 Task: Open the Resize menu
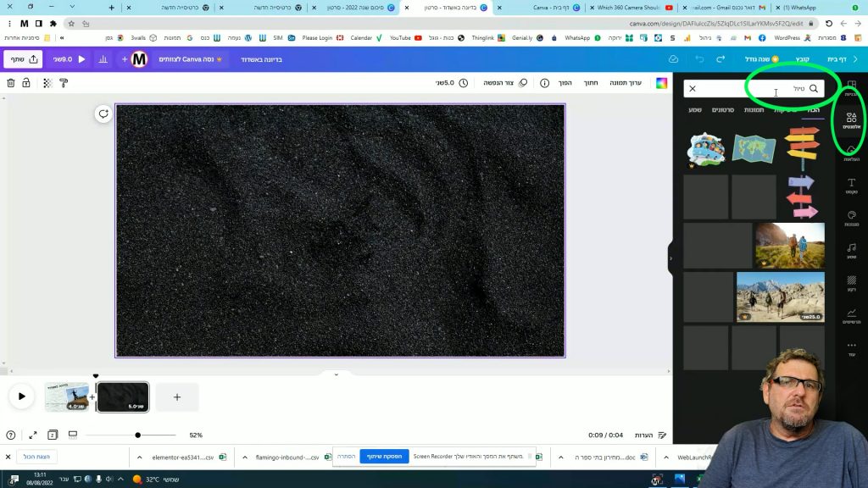click(762, 59)
